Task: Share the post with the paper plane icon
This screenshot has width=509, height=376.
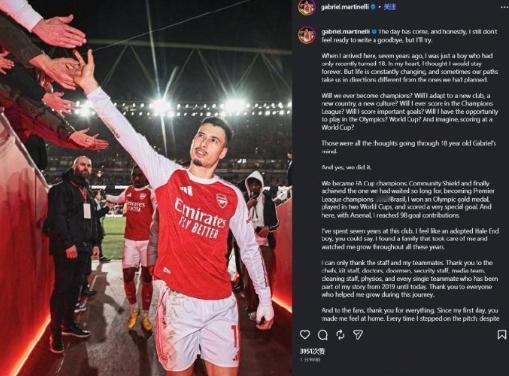Action: click(x=358, y=335)
